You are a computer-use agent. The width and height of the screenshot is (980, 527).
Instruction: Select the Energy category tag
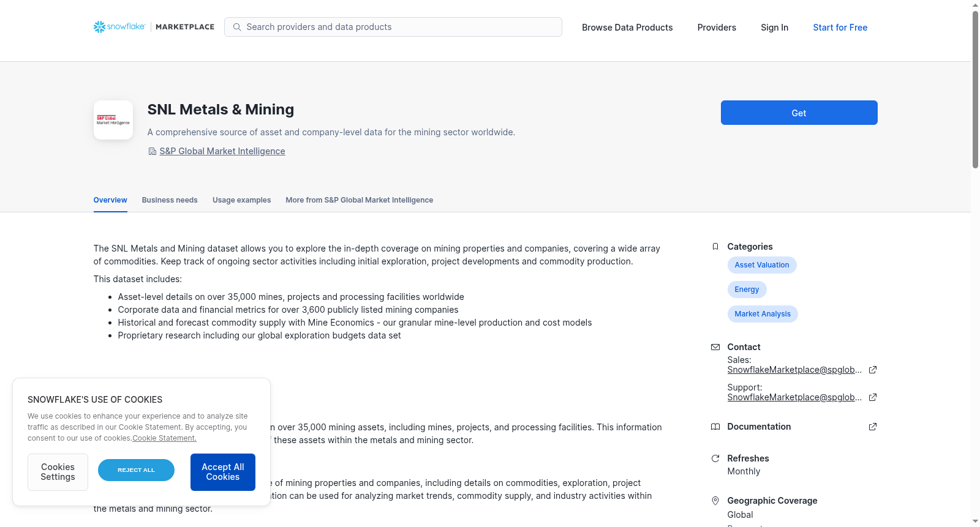[747, 290]
